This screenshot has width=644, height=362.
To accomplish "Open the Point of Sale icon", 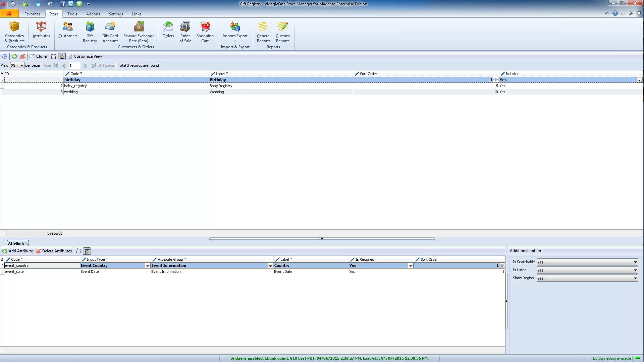I will 185,32.
